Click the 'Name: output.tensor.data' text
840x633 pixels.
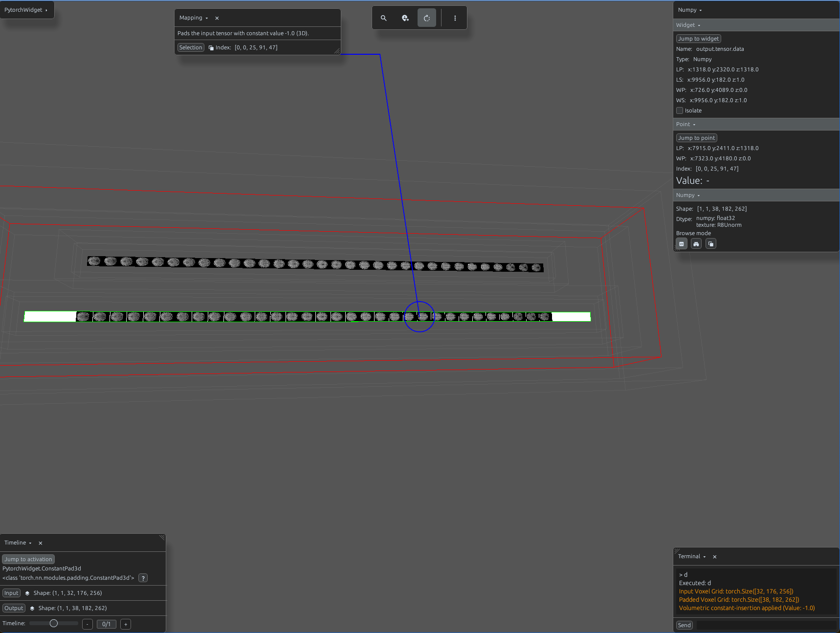click(x=710, y=49)
